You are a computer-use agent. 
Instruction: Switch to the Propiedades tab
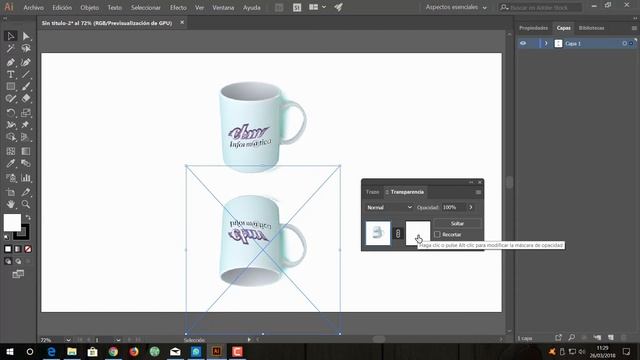coord(533,28)
